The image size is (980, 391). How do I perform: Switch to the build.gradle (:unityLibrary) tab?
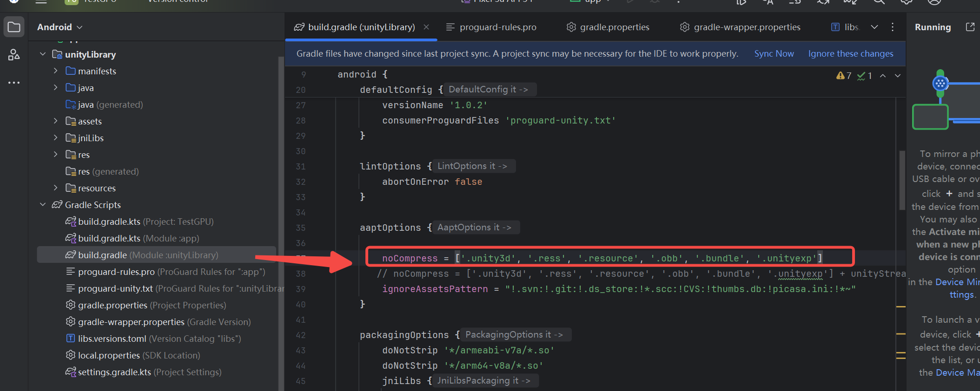pos(361,27)
